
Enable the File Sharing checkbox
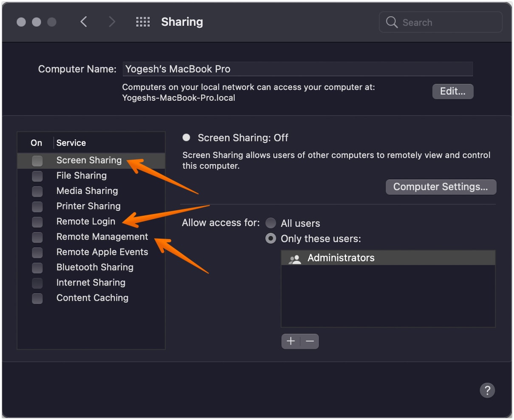point(37,176)
